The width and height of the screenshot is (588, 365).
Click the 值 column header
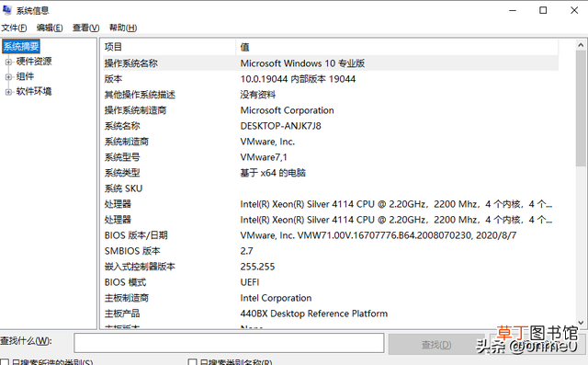pyautogui.click(x=398, y=47)
